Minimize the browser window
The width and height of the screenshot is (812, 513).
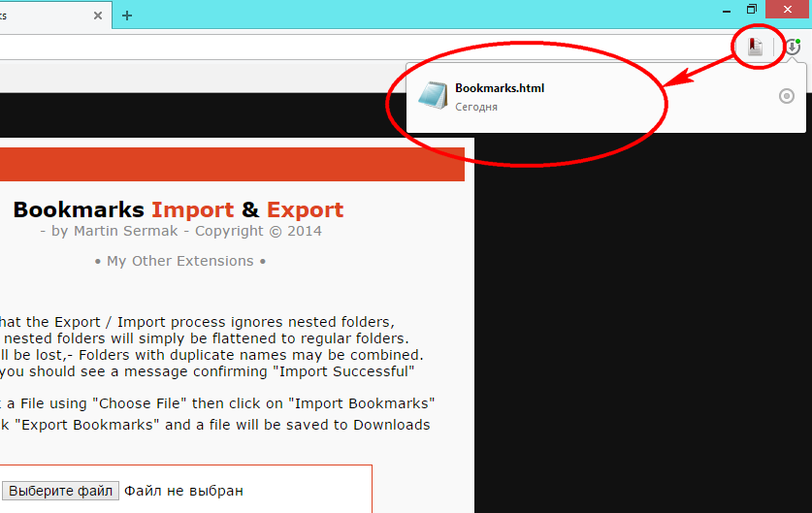pos(727,11)
